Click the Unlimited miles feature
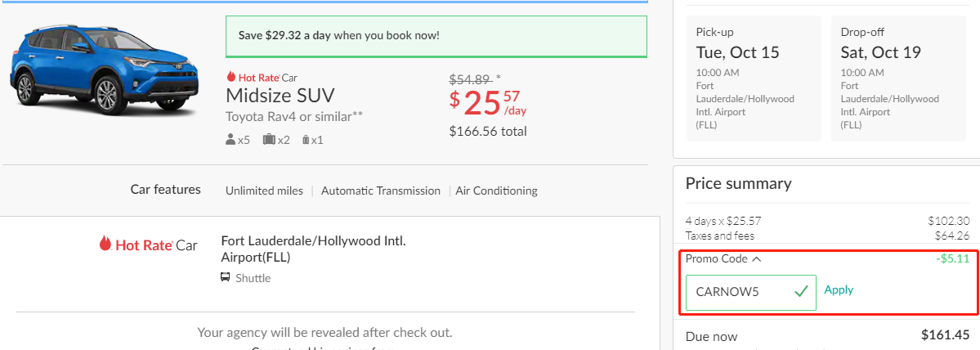Screen dimensions: 980x350 point(264,191)
